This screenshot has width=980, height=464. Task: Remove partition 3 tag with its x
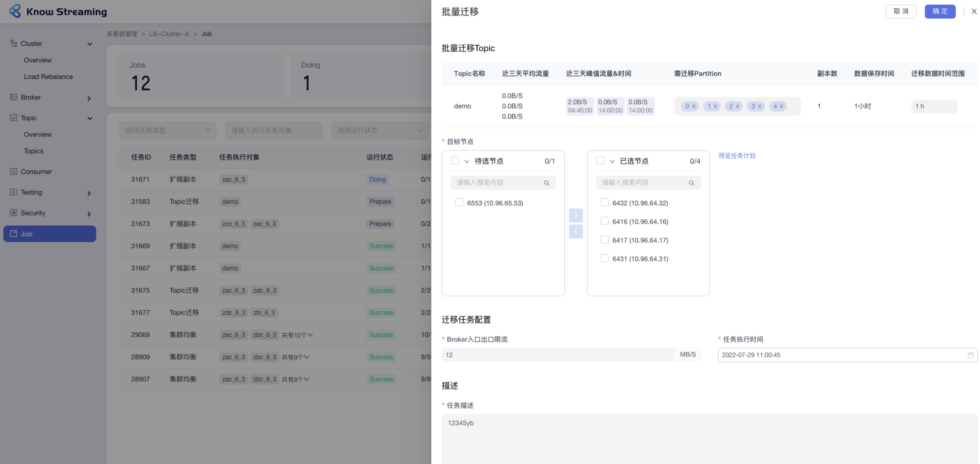(759, 107)
